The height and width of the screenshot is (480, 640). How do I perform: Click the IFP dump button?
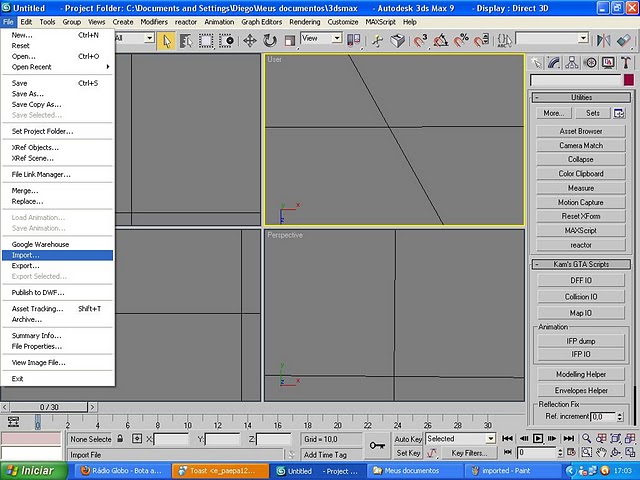click(x=581, y=341)
